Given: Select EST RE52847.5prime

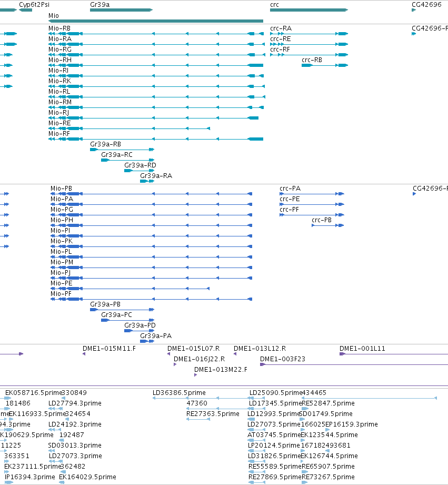Looking at the screenshot, I should pos(328,403).
